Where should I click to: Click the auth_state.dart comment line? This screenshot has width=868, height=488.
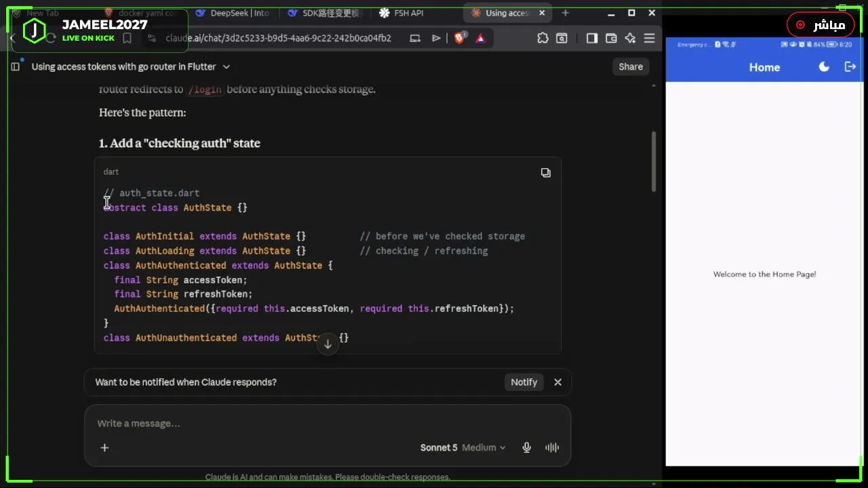pos(151,193)
